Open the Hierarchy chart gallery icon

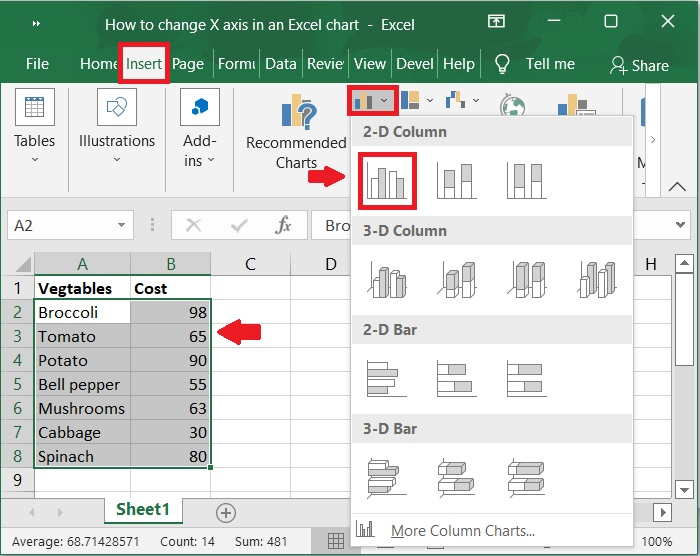[x=410, y=100]
